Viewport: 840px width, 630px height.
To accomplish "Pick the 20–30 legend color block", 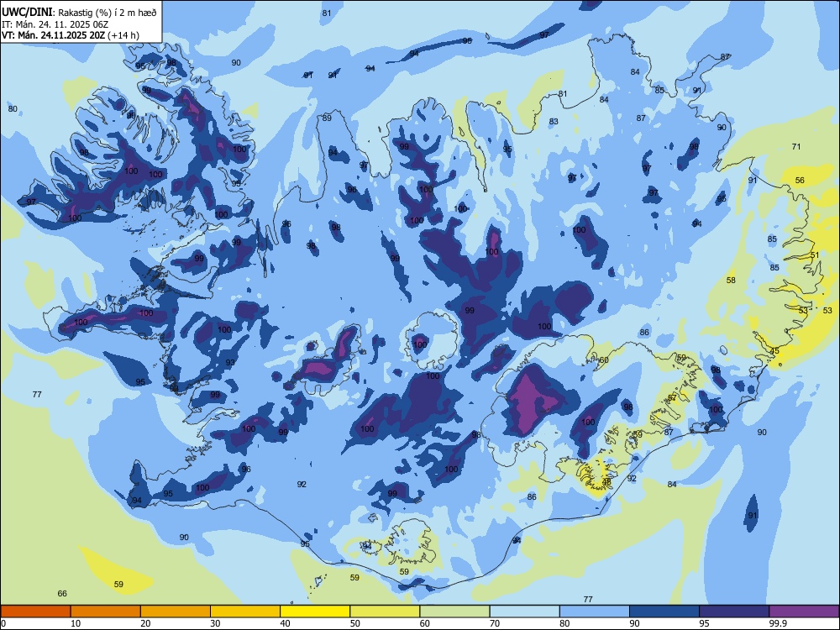I will point(176,612).
